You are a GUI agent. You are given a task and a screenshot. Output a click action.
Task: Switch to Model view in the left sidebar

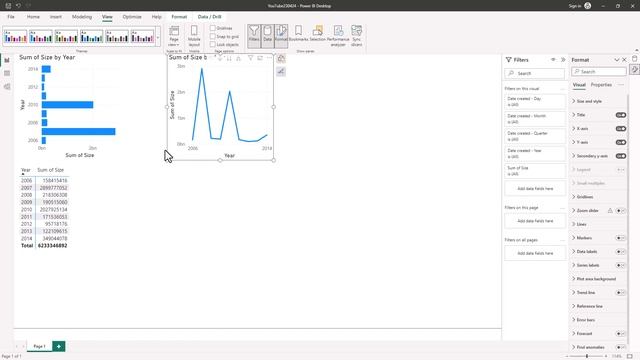click(x=7, y=87)
